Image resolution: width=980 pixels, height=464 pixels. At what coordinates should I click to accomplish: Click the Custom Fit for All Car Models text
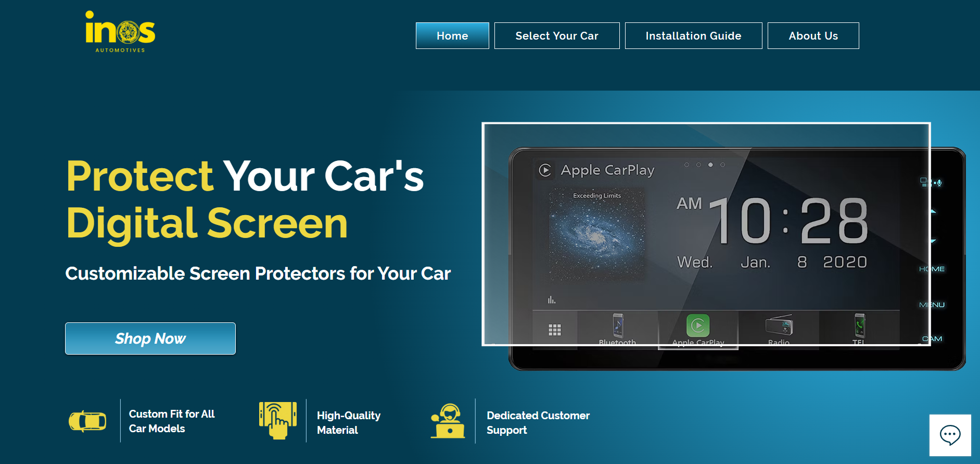tap(172, 421)
